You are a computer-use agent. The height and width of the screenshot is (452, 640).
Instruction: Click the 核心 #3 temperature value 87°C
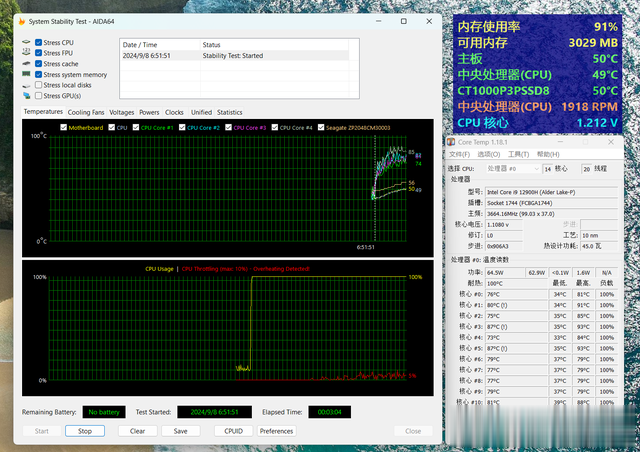click(x=516, y=327)
